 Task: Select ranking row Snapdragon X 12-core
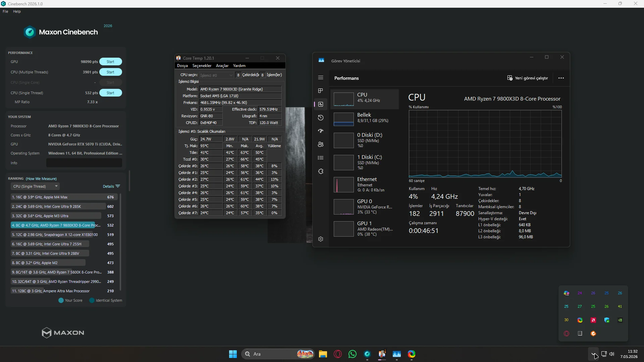click(x=64, y=235)
